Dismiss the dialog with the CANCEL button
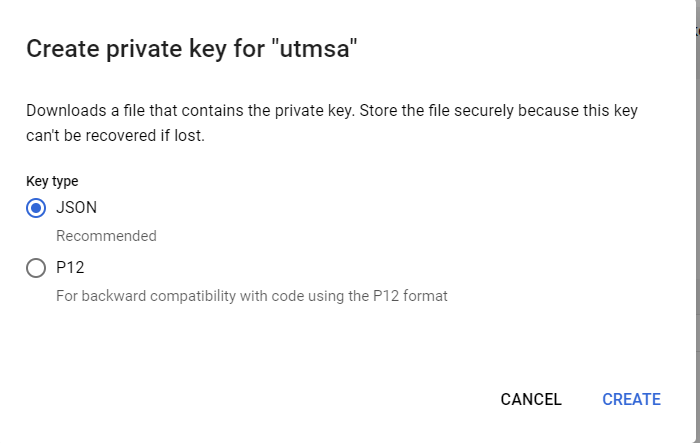The height and width of the screenshot is (443, 700). tap(531, 399)
